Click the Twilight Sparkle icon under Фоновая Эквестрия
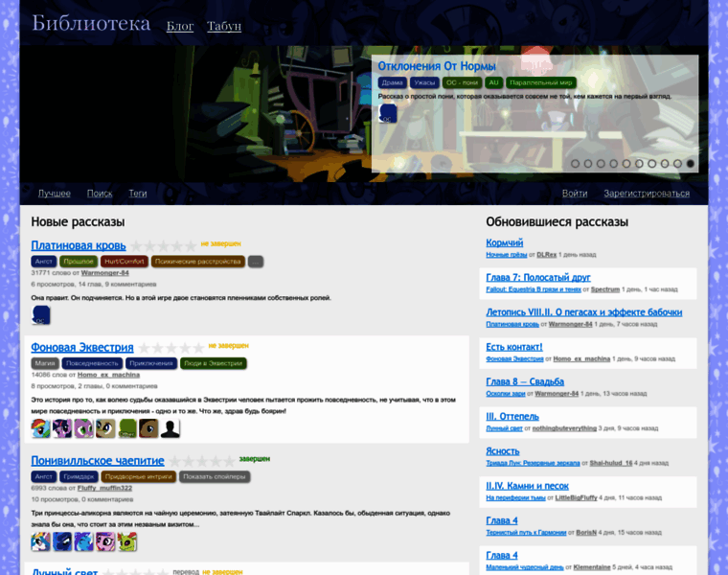Screen dimensions: 728x575 (x=61, y=428)
